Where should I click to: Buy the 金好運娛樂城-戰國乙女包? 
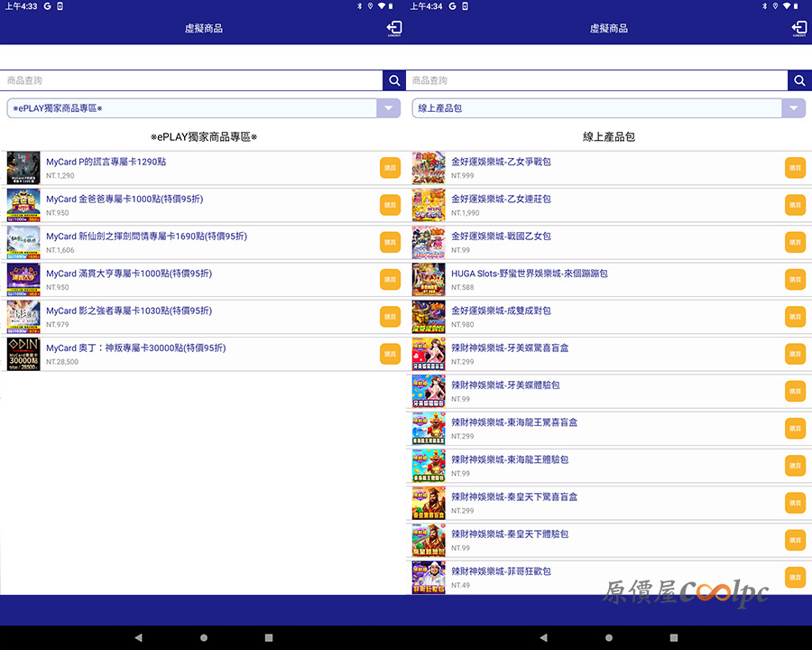[795, 243]
